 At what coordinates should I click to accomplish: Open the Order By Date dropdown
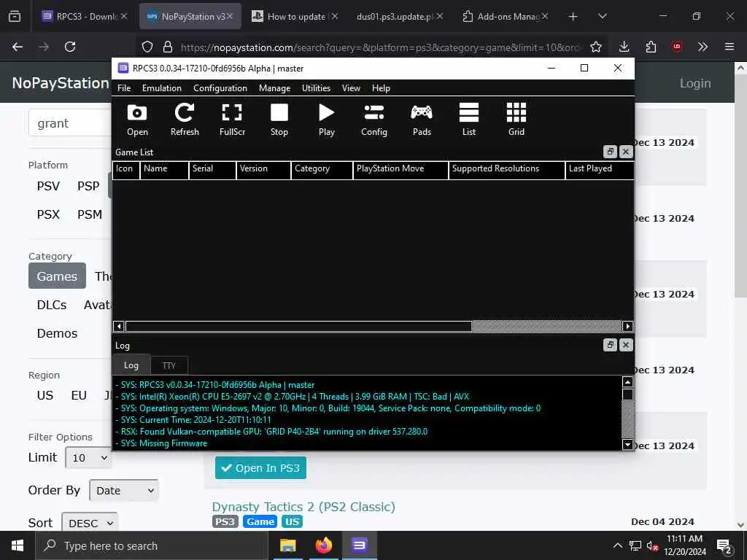124,491
